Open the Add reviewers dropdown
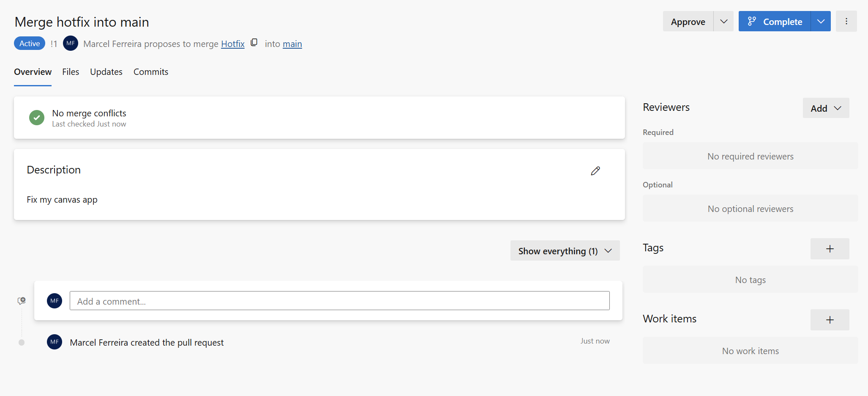 pyautogui.click(x=825, y=108)
